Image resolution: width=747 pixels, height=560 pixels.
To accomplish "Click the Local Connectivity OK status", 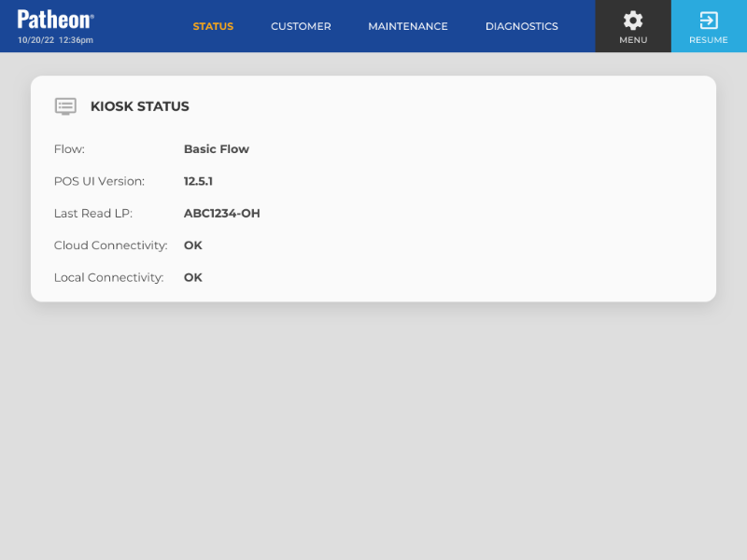I will pos(192,277).
